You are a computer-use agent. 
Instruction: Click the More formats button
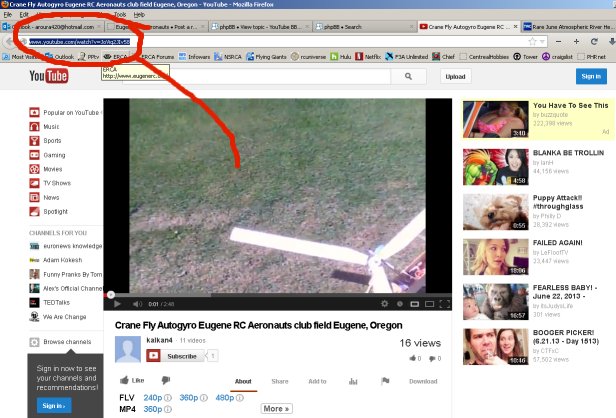pos(277,409)
